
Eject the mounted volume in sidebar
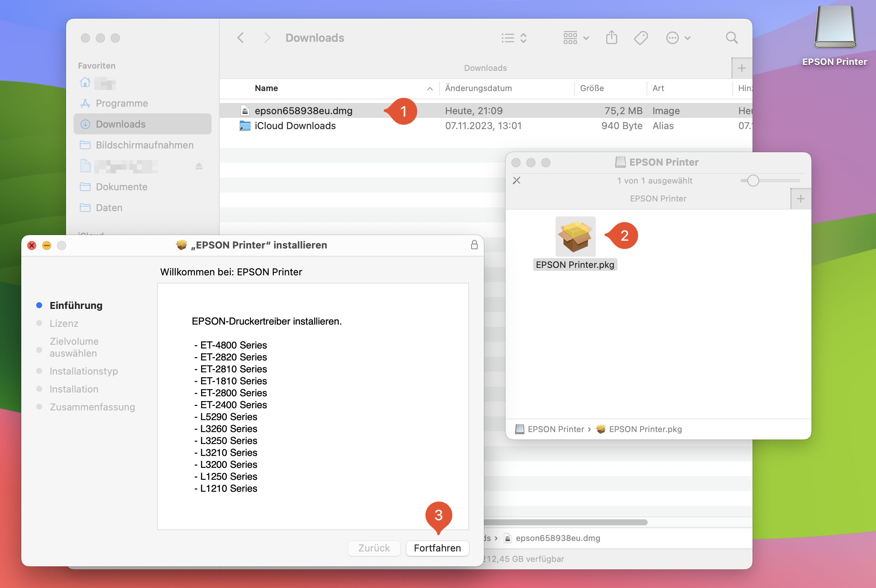click(x=199, y=166)
